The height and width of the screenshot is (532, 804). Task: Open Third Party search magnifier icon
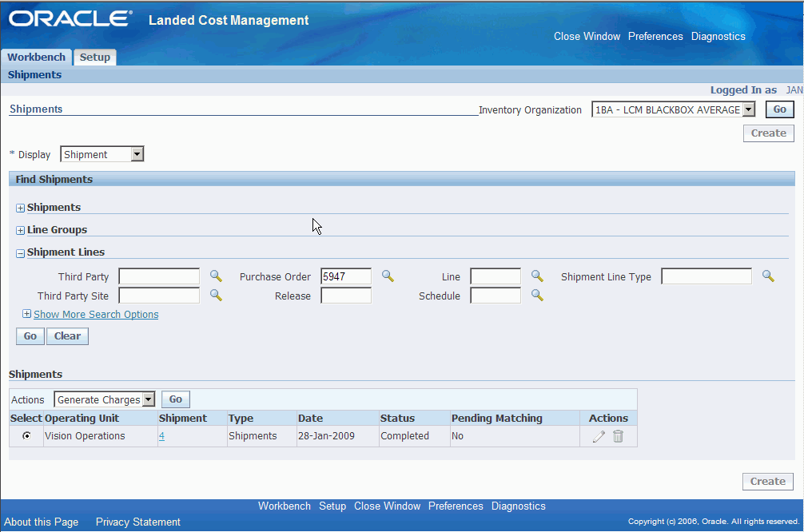pos(216,276)
